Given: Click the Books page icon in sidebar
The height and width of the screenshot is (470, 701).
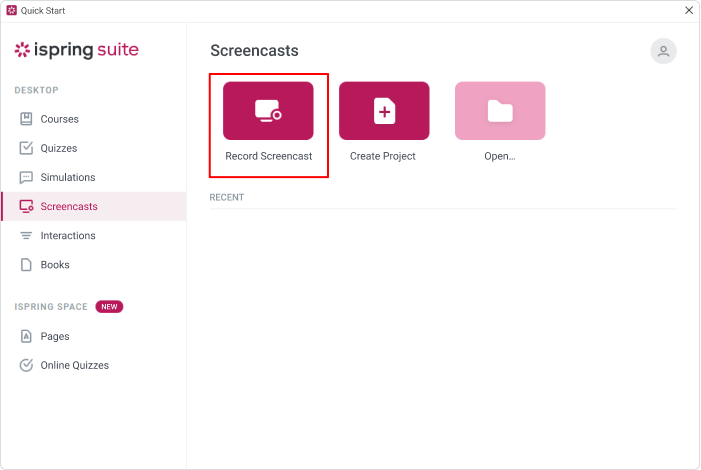Looking at the screenshot, I should (x=26, y=265).
